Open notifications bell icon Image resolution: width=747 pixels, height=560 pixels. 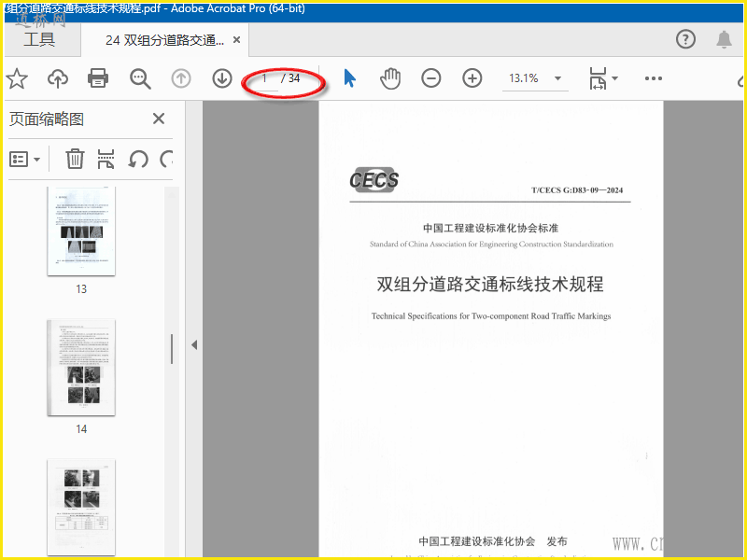coord(725,39)
